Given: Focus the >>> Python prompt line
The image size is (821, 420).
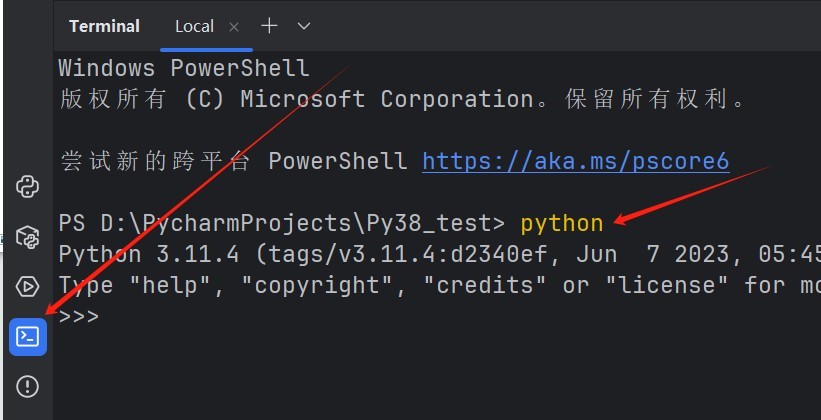Looking at the screenshot, I should click(79, 316).
